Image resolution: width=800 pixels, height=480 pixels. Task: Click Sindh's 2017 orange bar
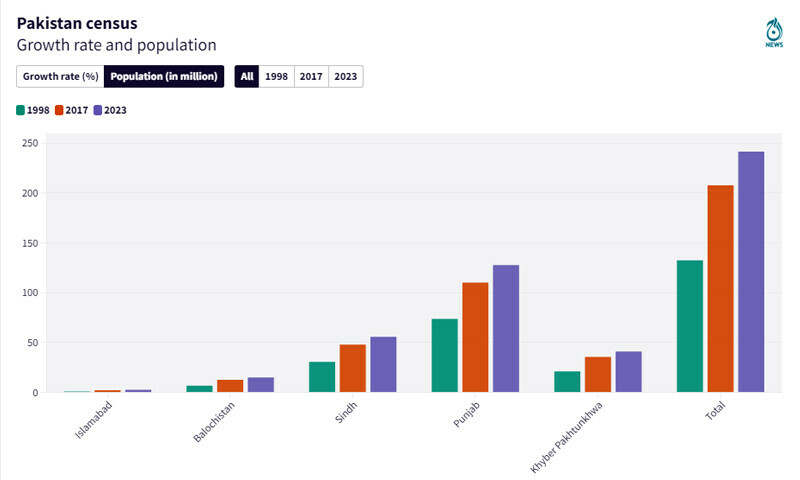(352, 368)
